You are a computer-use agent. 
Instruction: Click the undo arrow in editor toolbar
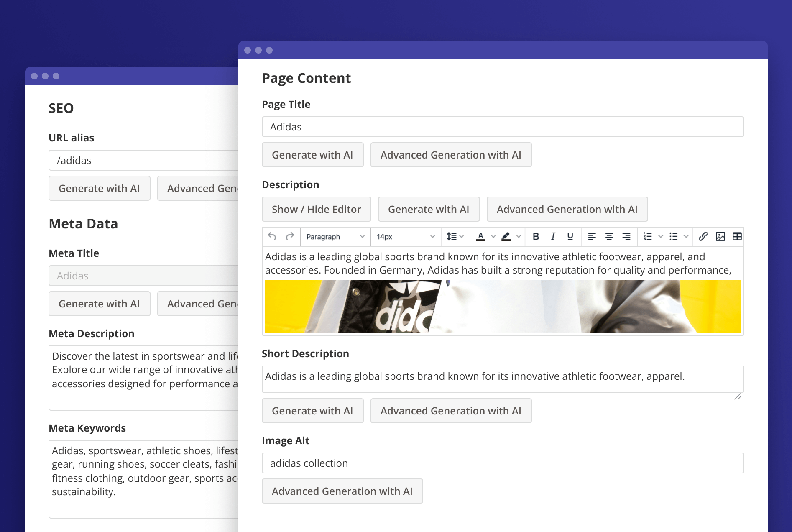point(272,237)
